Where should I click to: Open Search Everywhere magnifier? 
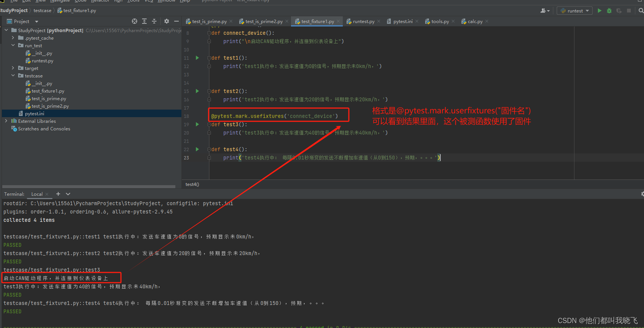641,11
